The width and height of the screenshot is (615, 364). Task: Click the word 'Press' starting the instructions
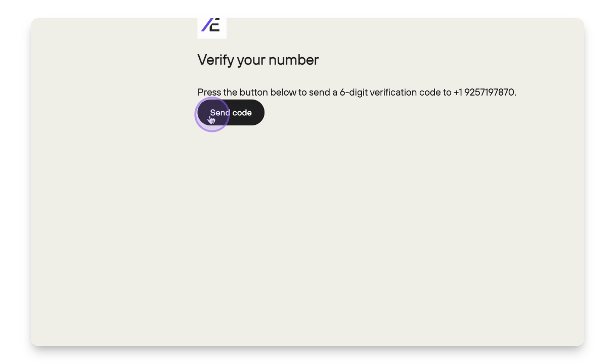coord(209,93)
